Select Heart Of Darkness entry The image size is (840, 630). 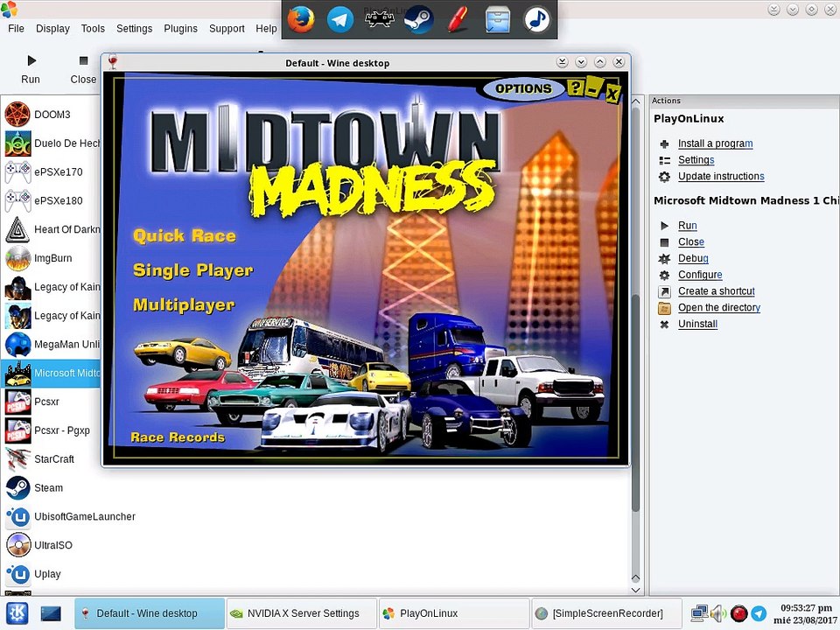click(x=51, y=229)
